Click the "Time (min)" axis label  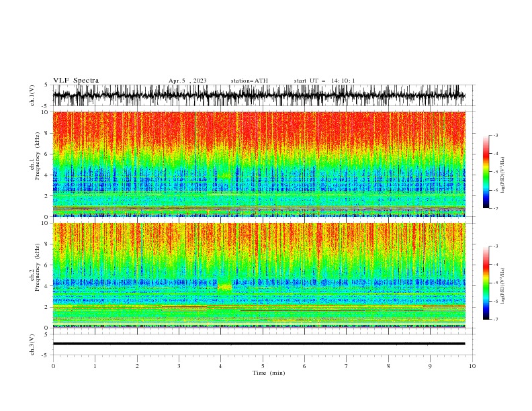(x=269, y=373)
